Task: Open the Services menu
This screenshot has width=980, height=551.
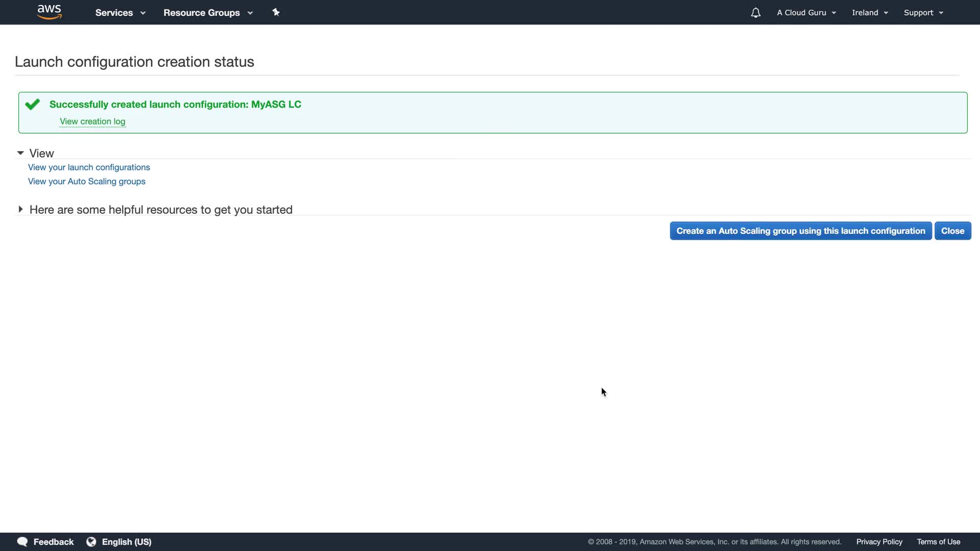Action: [120, 13]
